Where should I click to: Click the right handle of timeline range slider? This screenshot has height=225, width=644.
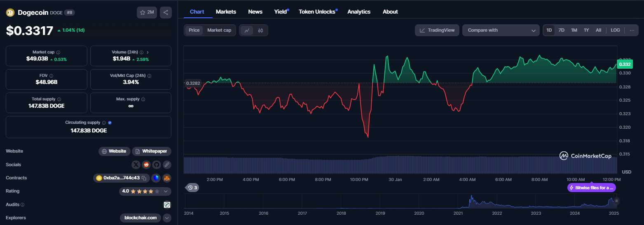[x=616, y=201]
